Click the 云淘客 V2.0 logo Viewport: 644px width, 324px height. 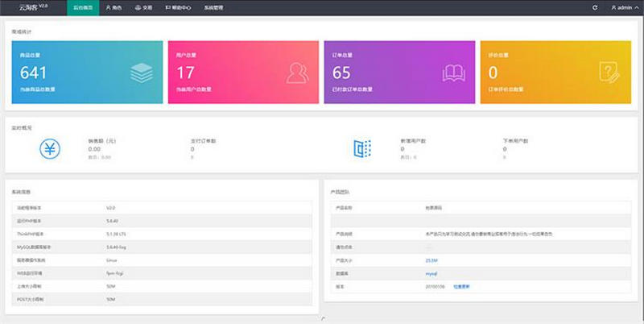(x=34, y=7)
